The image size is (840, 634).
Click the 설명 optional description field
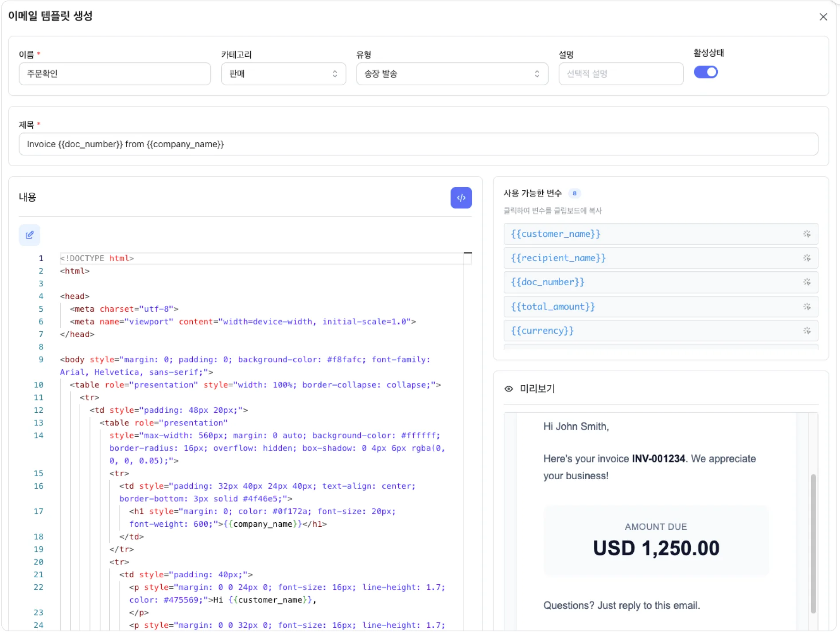click(x=620, y=74)
